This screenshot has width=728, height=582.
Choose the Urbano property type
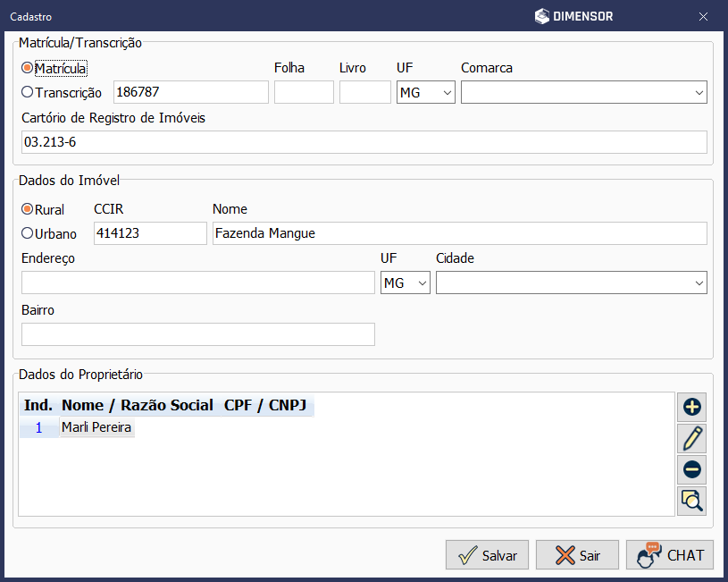pyautogui.click(x=28, y=233)
